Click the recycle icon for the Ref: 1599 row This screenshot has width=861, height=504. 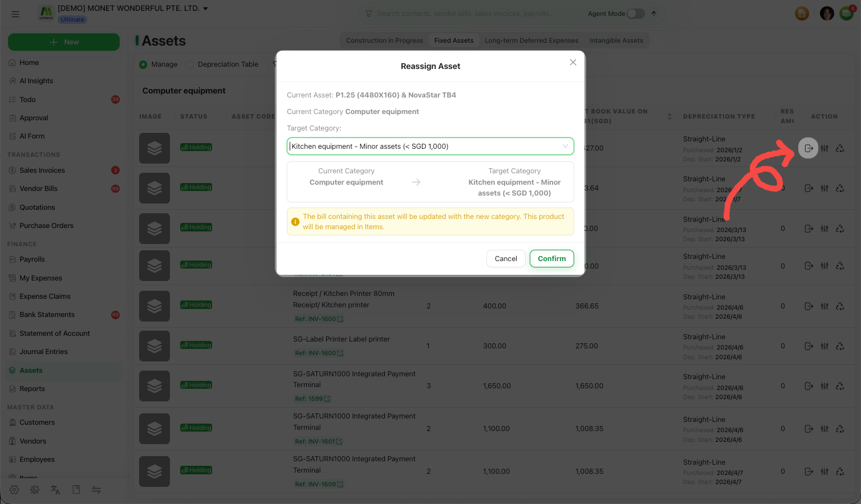[840, 386]
